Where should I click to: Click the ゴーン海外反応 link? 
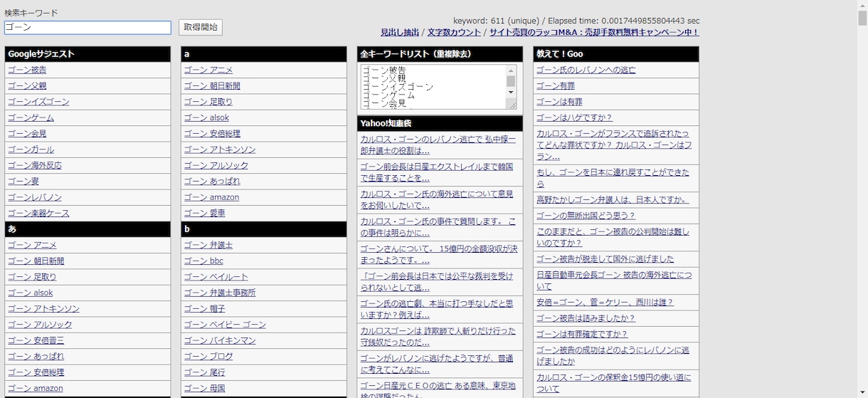coord(35,165)
